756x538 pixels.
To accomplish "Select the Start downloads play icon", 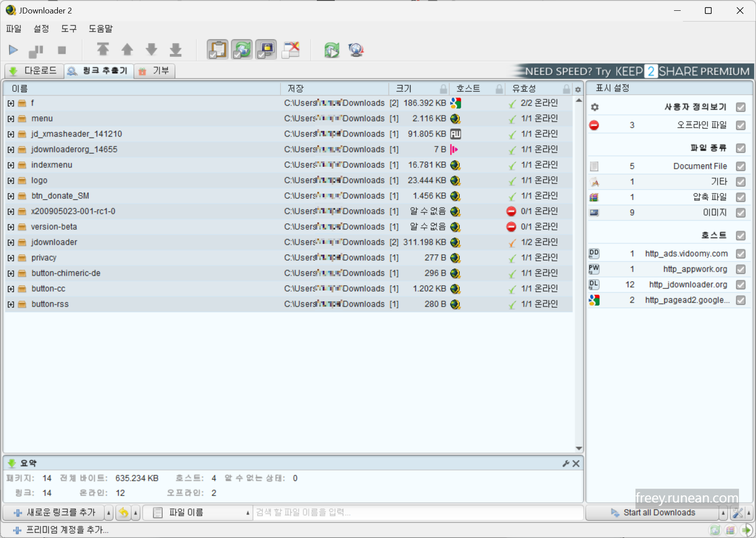I will pyautogui.click(x=13, y=50).
